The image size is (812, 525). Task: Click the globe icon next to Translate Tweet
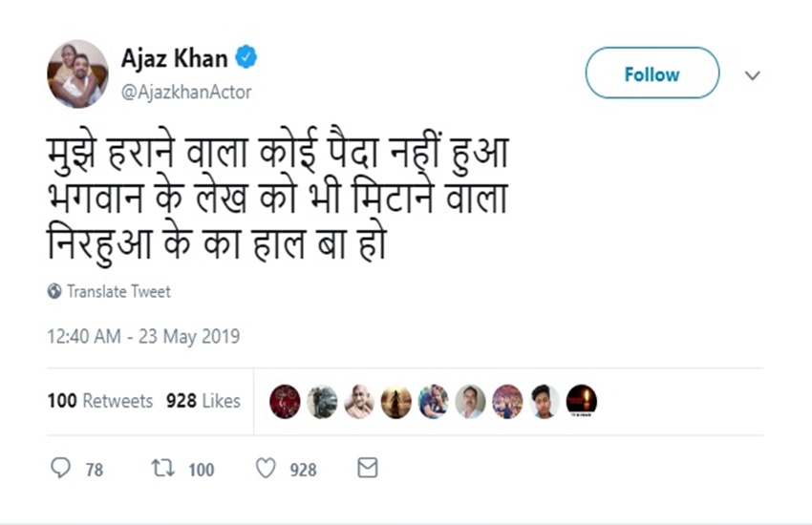54,292
